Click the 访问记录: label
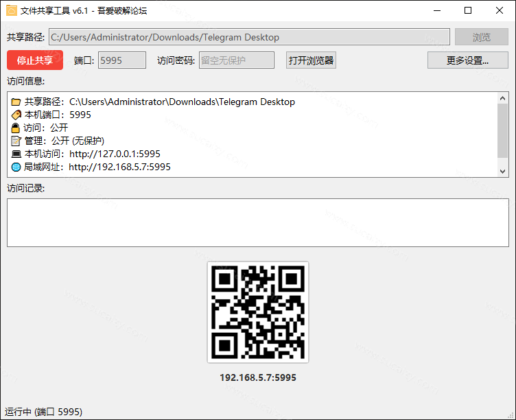 pos(26,188)
